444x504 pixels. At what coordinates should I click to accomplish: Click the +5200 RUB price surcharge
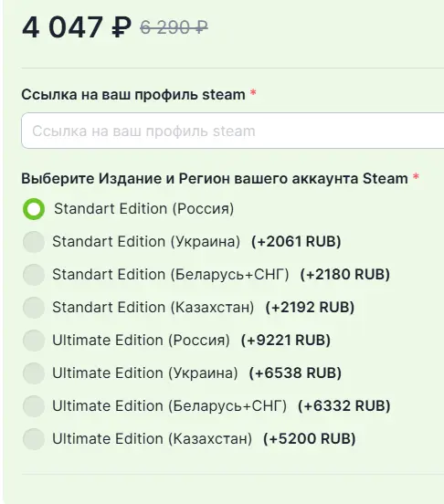tap(310, 439)
